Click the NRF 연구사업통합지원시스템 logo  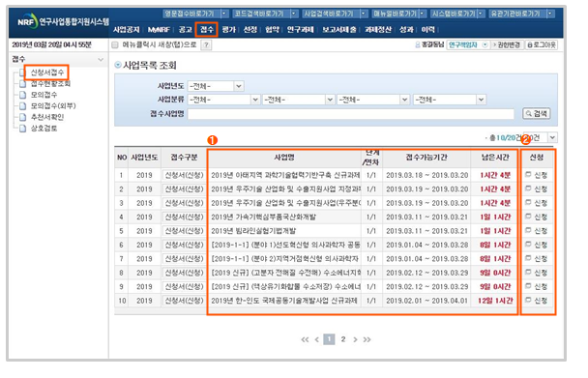click(62, 21)
